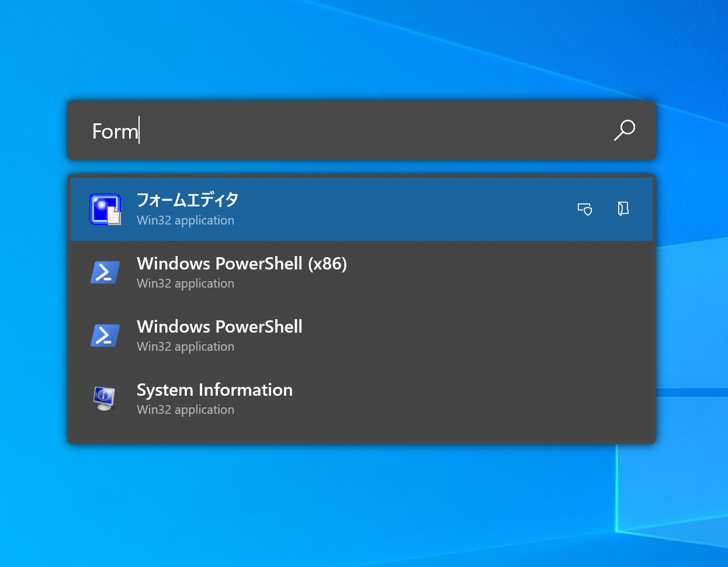Click "Win32 application" under フォームエディタ

[x=185, y=220]
